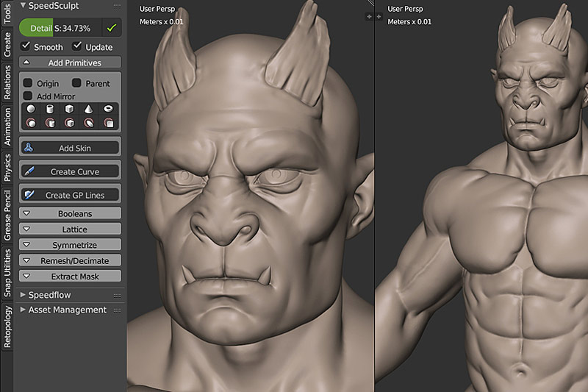Add sphere with red cursor ring
588x392 pixels.
(31, 123)
